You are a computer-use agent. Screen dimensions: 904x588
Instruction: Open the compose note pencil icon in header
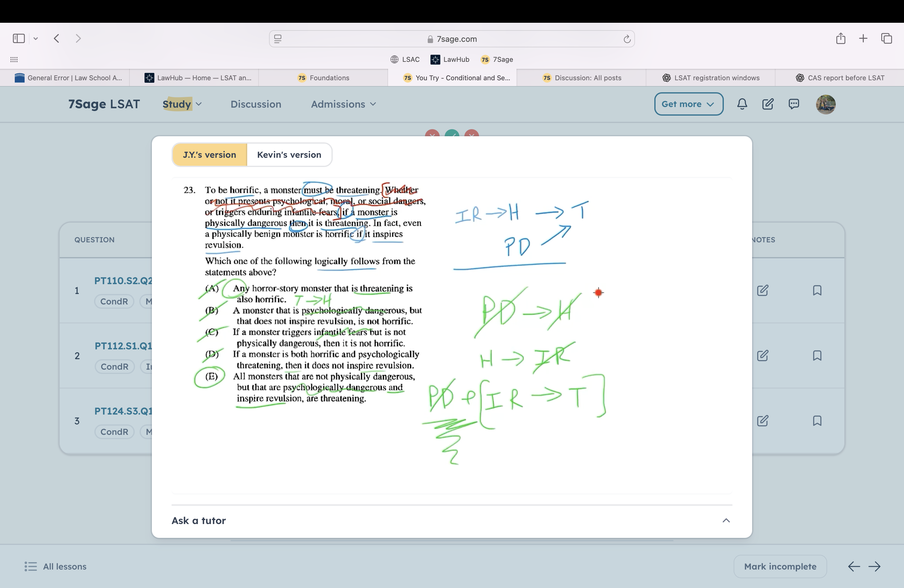768,104
